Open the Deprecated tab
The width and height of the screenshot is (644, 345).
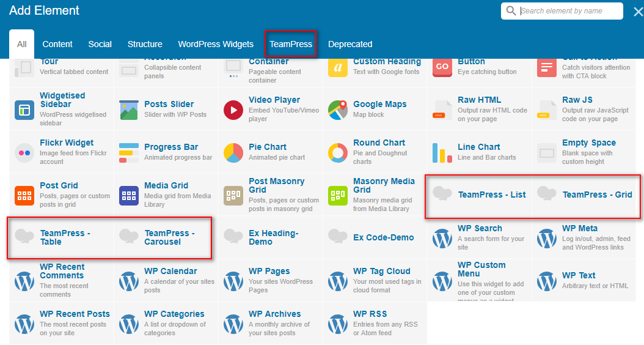(350, 44)
